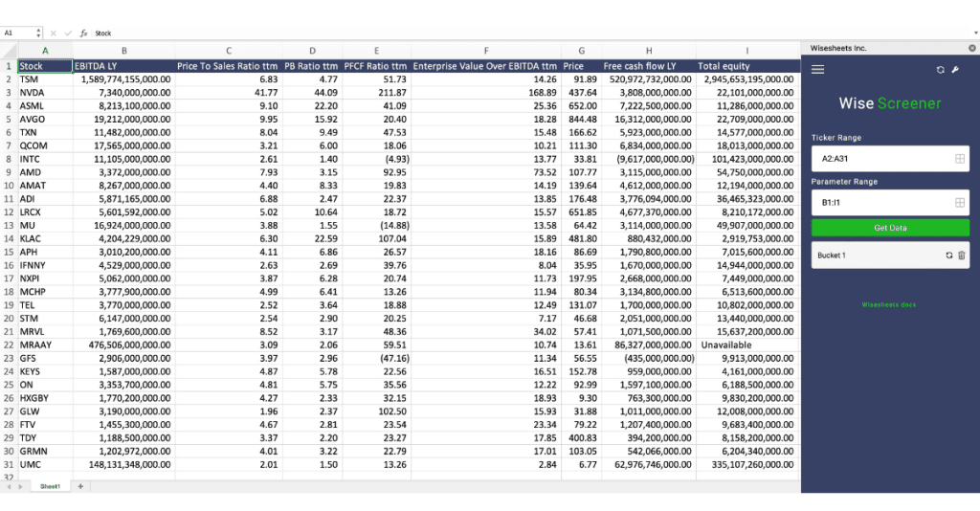Select column F header
The width and height of the screenshot is (980, 511).
coord(485,51)
